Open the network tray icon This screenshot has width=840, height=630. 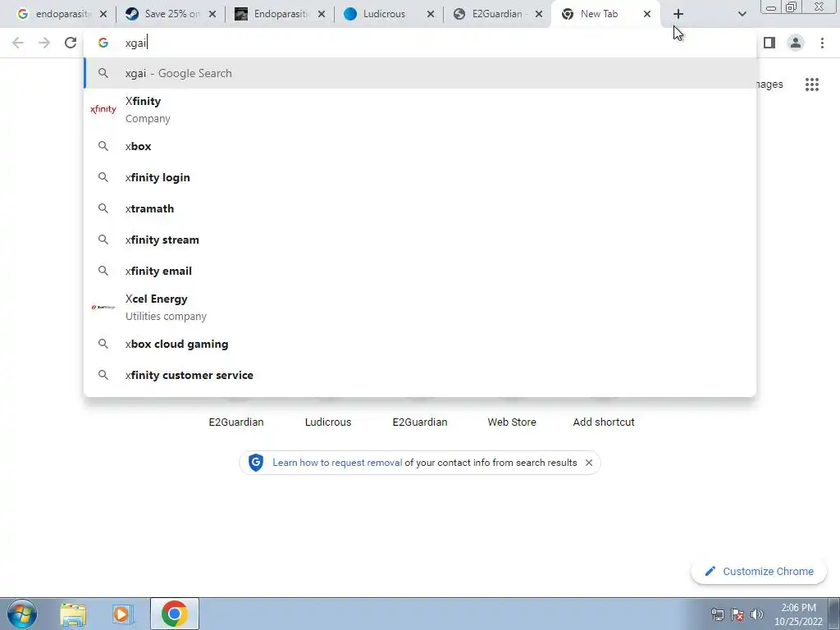717,614
